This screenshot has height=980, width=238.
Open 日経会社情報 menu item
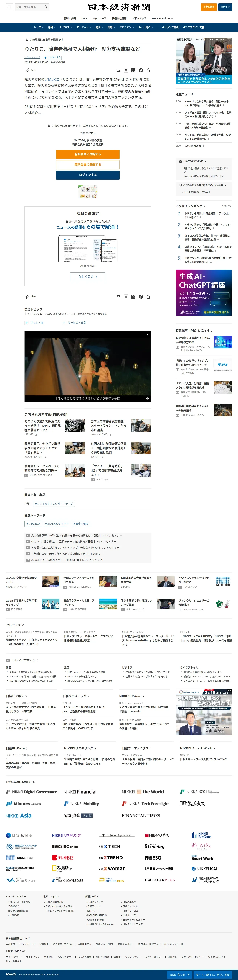click(119, 18)
